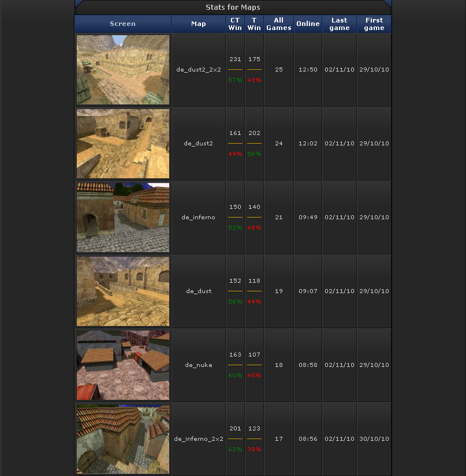Sort by the First game column header
This screenshot has width=466, height=476.
(x=374, y=24)
